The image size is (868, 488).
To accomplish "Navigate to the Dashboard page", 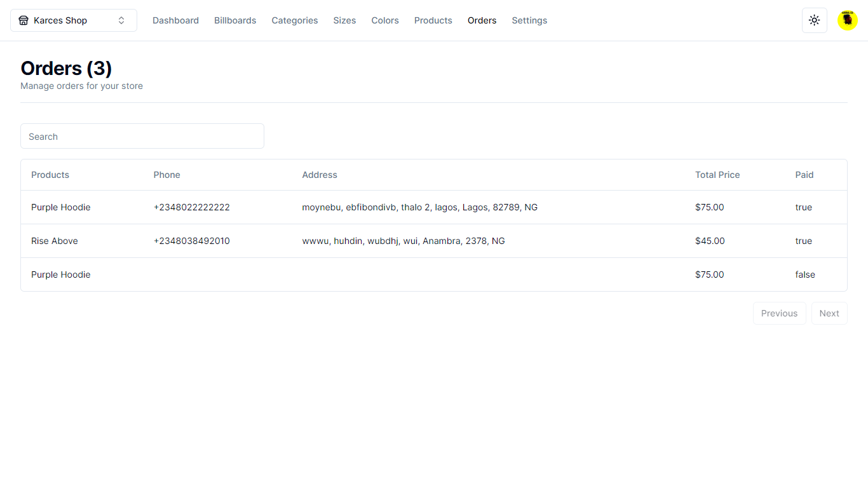I will pos(175,20).
